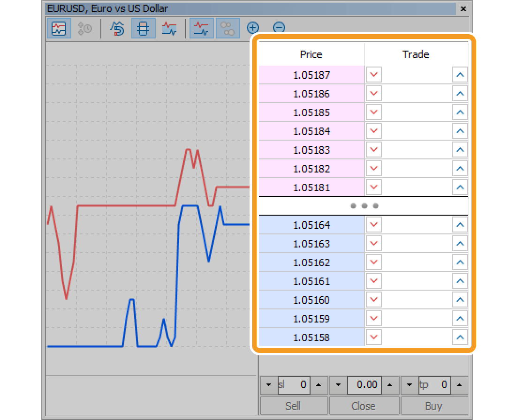This screenshot has height=420, width=516.
Task: Click the 0.00 volume input field
Action: tap(364, 385)
